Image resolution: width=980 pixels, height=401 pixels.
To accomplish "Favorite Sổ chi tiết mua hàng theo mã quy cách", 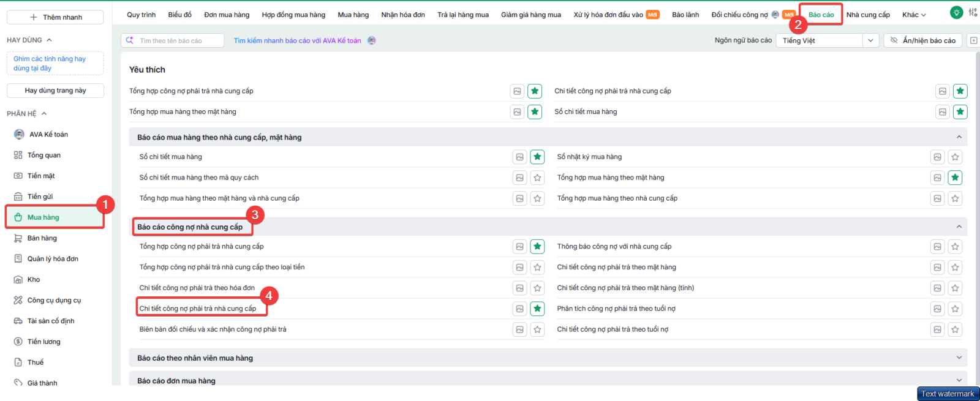I will coord(537,178).
